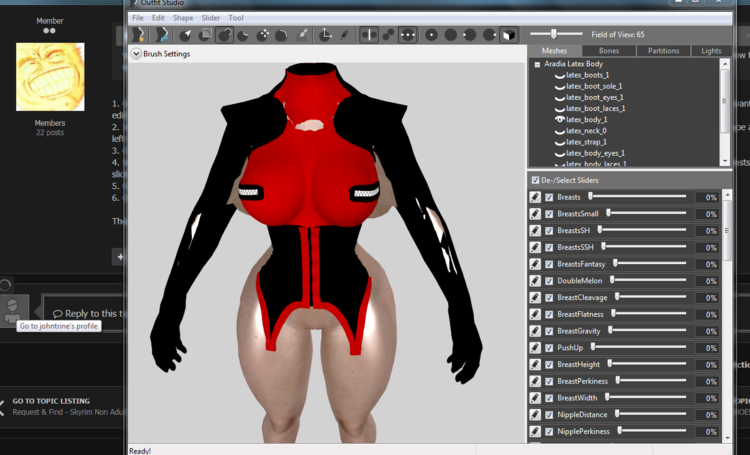
Task: Toggle perspective cube view icon
Action: 509,35
